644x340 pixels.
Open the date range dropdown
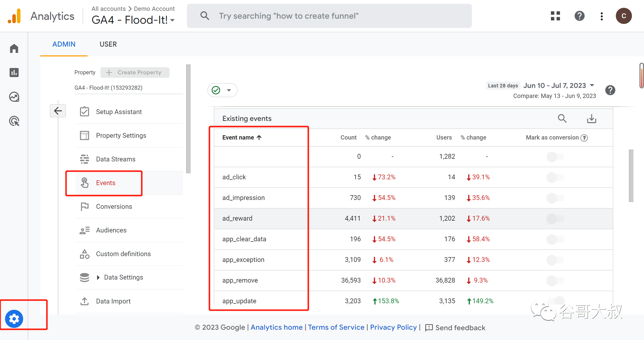[x=592, y=85]
